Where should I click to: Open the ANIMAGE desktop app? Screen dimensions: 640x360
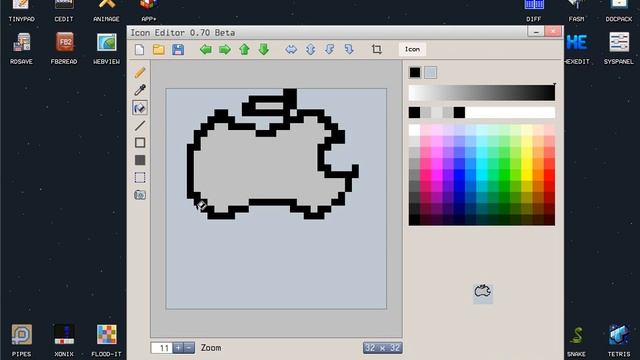106,11
